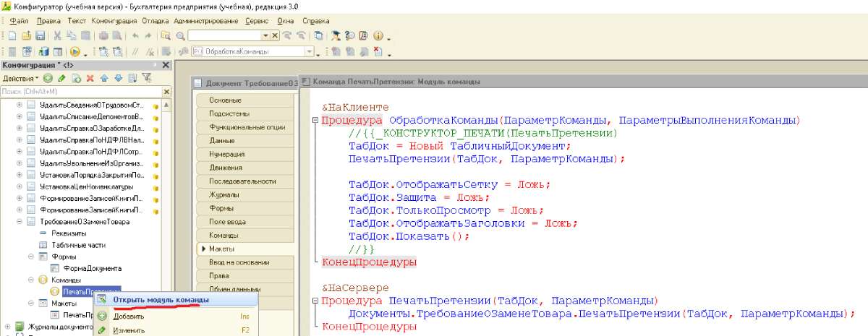Viewport: 868px width, 336px height.
Task: Open the ОбработкаКоманды procedure dropdown
Action: (x=309, y=51)
